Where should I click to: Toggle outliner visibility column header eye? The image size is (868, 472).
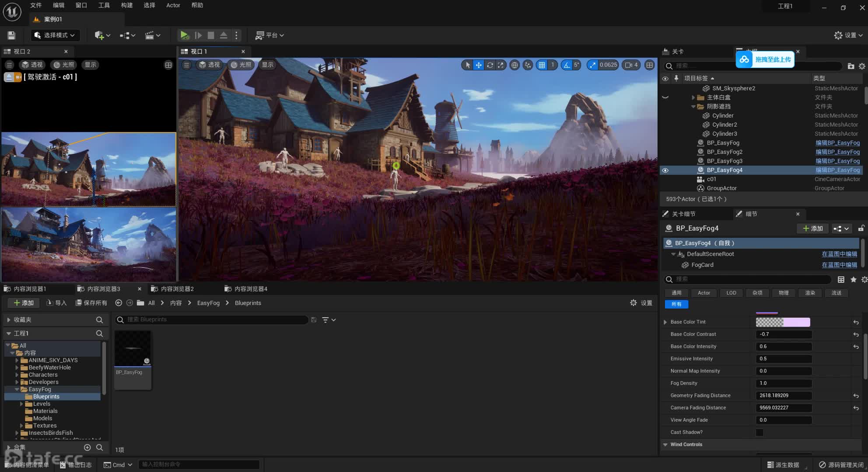pyautogui.click(x=665, y=78)
